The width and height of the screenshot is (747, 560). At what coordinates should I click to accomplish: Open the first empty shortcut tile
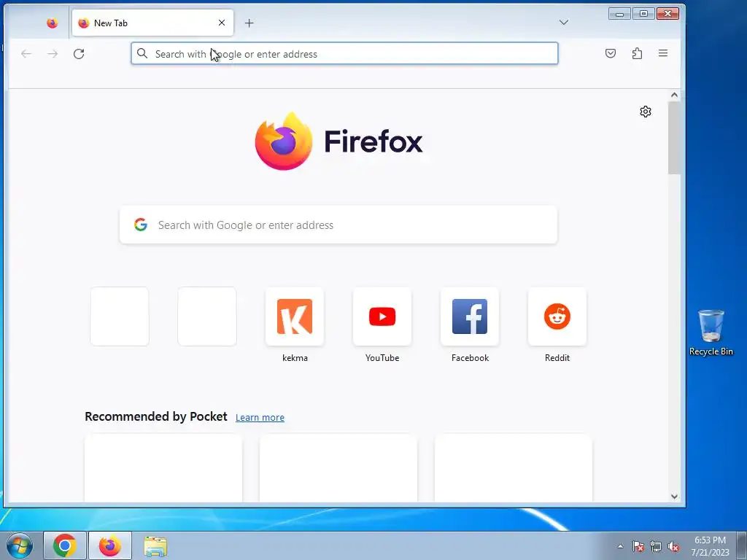tap(120, 316)
